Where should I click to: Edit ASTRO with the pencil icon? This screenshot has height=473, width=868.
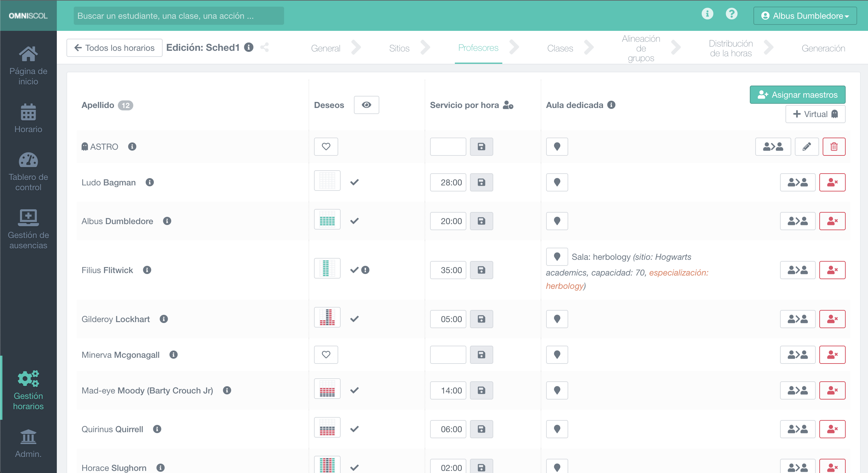[806, 147]
